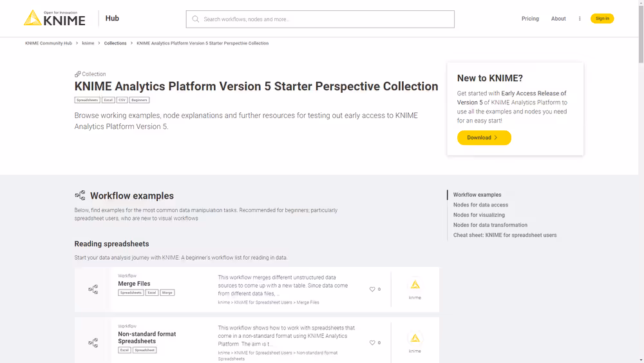Click the page vertical scrollbar thumb
Viewport: 644px width, 363px height.
click(x=641, y=35)
